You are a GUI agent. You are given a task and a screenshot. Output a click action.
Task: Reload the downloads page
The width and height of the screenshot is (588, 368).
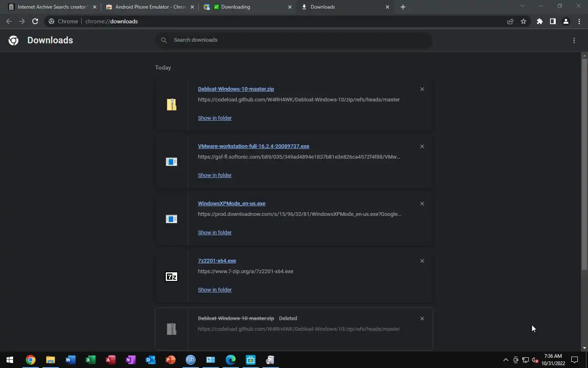pos(35,21)
